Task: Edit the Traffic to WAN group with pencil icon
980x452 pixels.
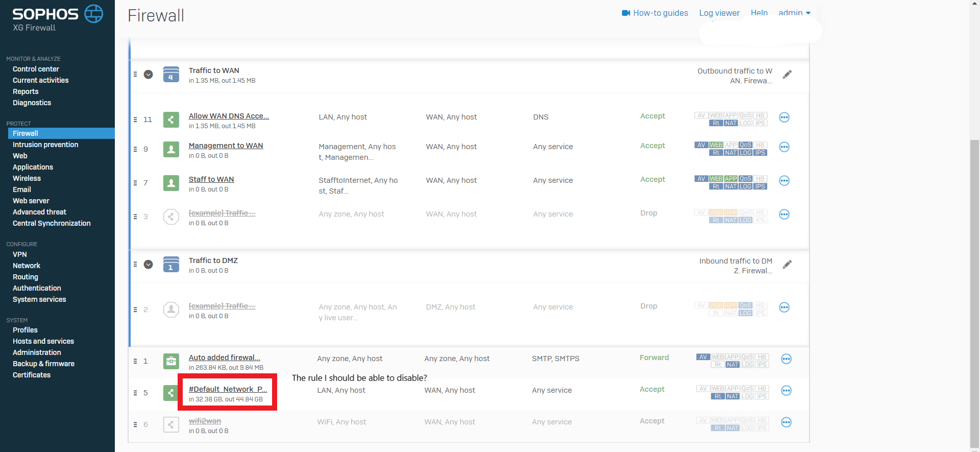Action: click(x=787, y=75)
